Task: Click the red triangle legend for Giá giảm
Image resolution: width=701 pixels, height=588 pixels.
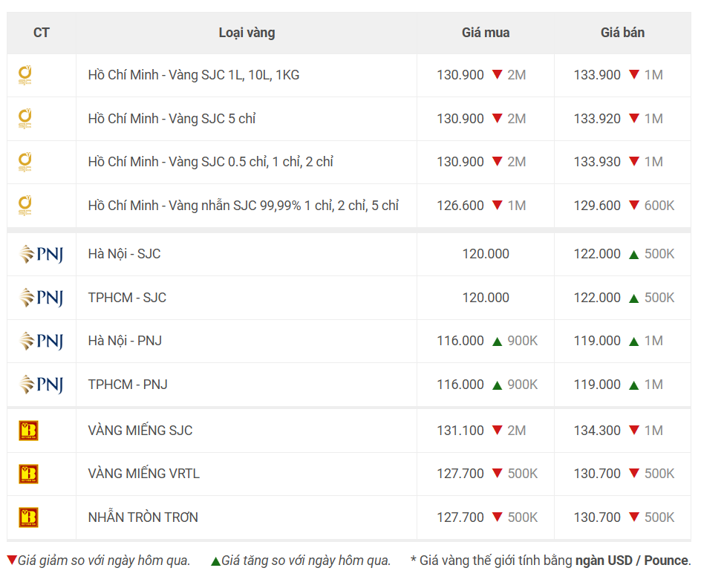Action: 12,560
